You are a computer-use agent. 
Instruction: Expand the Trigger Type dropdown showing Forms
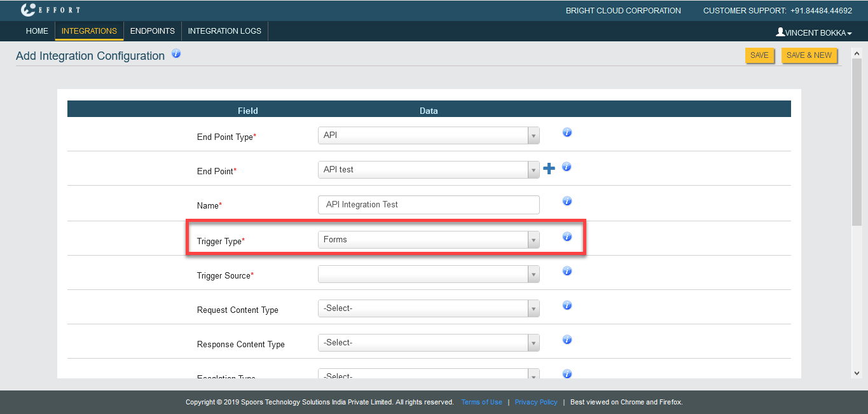click(x=428, y=240)
